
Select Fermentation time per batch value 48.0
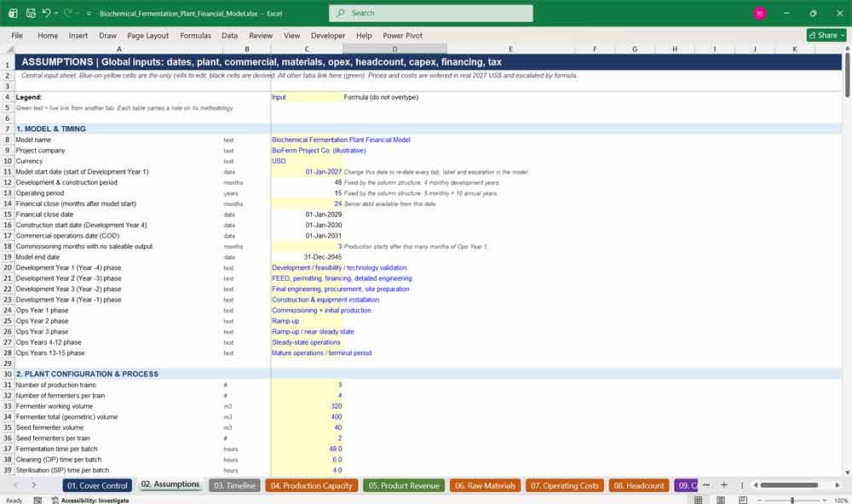307,449
